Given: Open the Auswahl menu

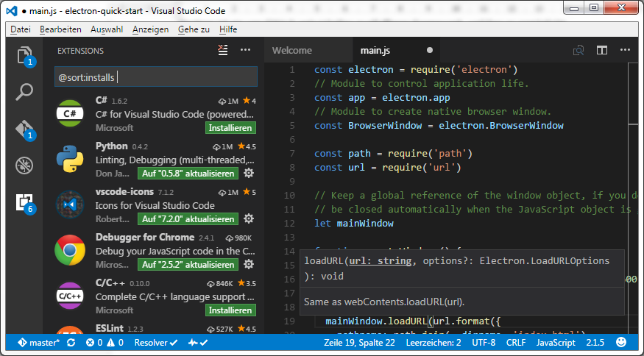Looking at the screenshot, I should click(x=107, y=29).
